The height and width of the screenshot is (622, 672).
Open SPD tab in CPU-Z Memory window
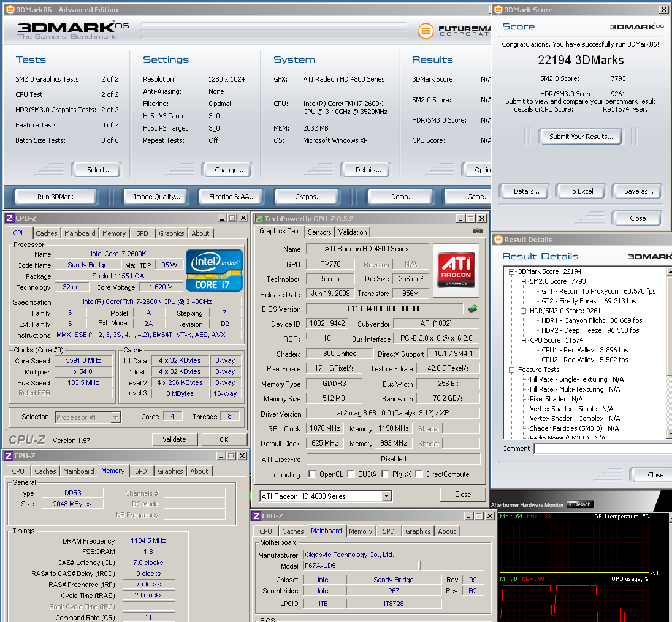click(x=141, y=471)
